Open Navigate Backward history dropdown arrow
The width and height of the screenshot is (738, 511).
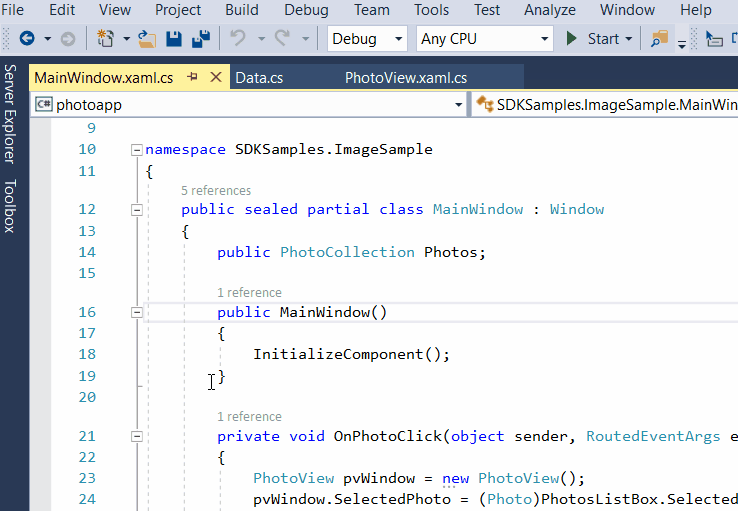48,39
